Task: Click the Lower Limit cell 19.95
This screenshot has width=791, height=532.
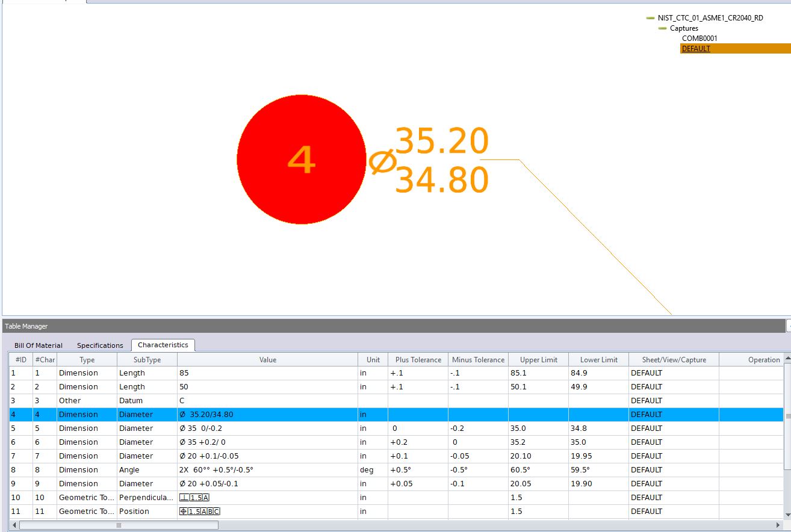Action: point(599,456)
